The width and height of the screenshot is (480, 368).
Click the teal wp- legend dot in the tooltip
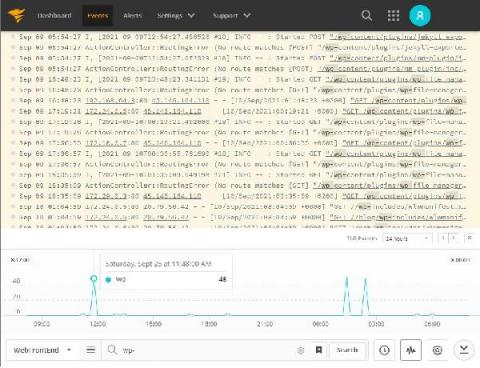point(108,280)
